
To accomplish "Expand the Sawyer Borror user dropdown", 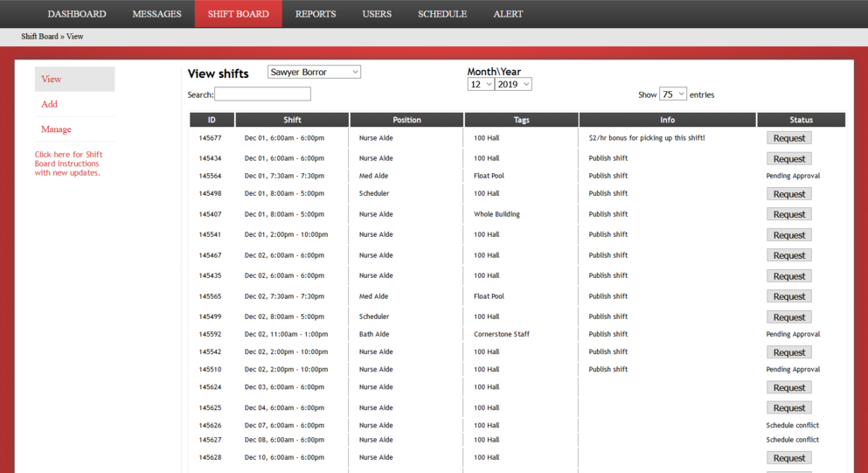I will [x=314, y=73].
